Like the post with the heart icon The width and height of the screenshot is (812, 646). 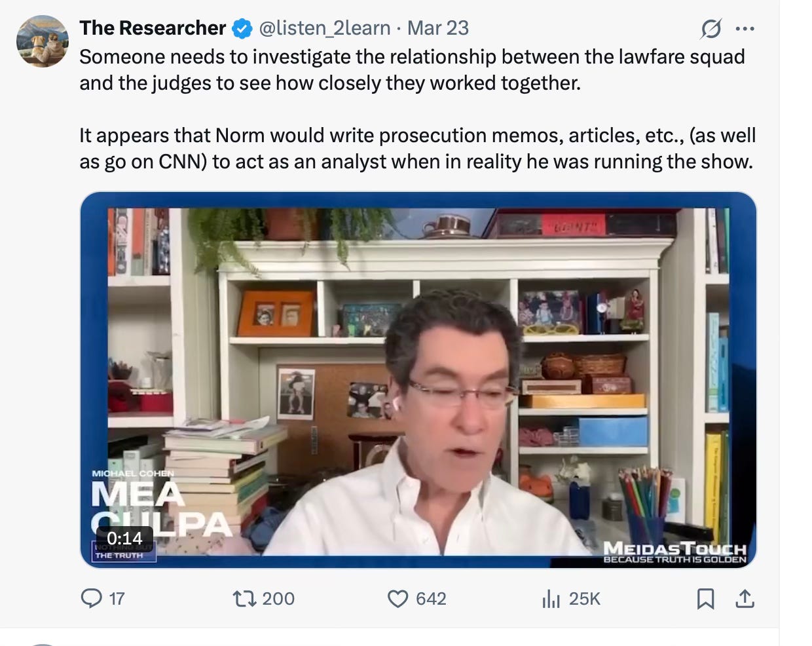tap(397, 598)
